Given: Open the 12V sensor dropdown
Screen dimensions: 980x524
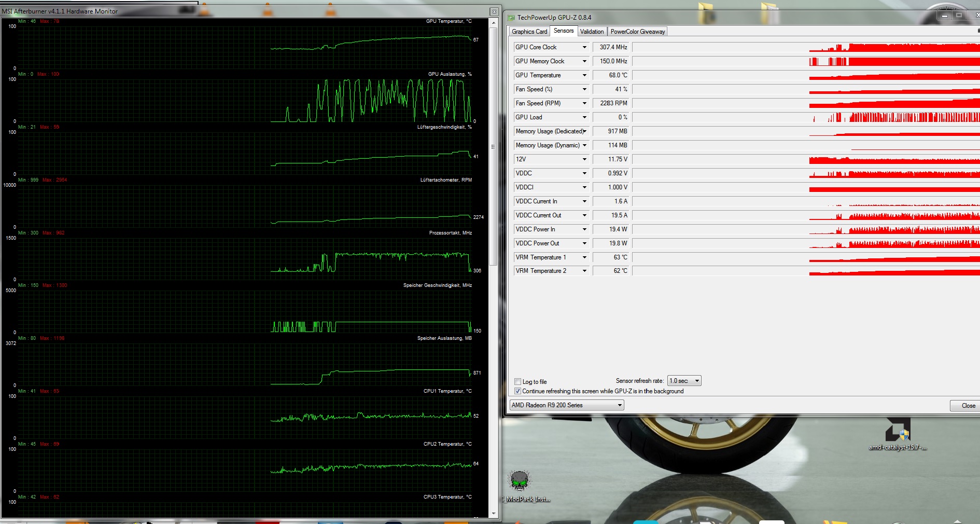Looking at the screenshot, I should coord(584,159).
